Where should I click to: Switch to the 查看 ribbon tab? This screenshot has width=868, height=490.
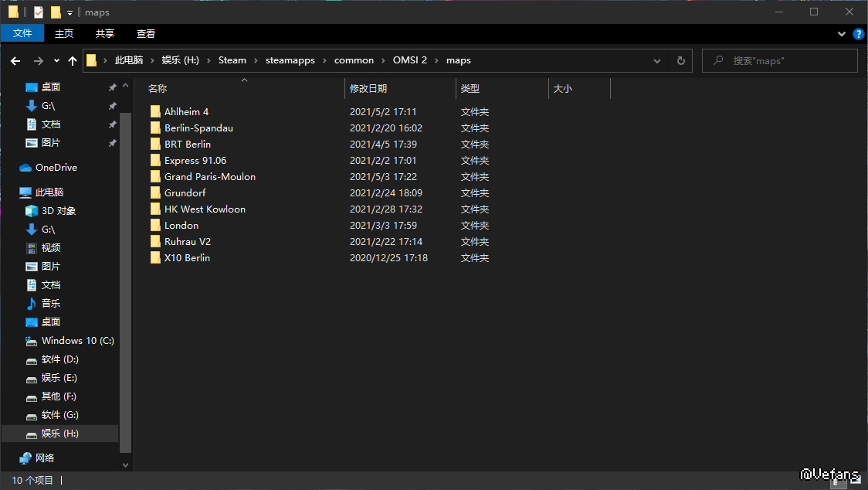(145, 33)
